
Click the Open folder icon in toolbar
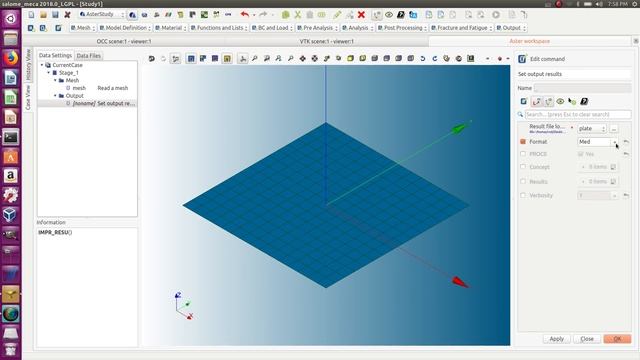[x=43, y=15]
